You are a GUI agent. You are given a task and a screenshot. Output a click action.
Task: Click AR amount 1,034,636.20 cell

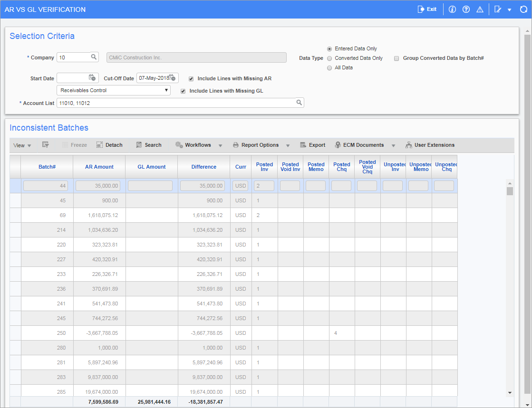99,230
